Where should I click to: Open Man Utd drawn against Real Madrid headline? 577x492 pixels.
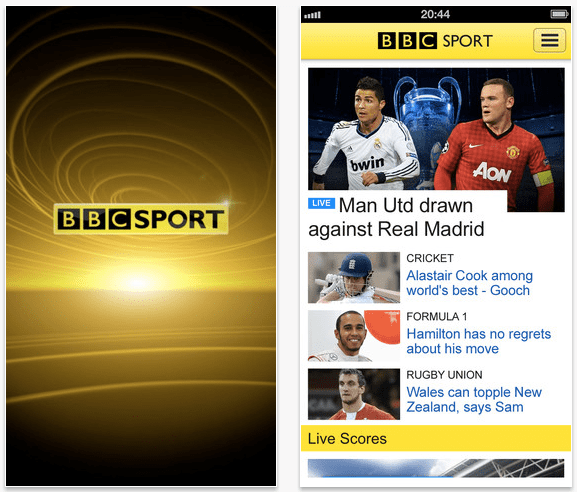tap(396, 217)
